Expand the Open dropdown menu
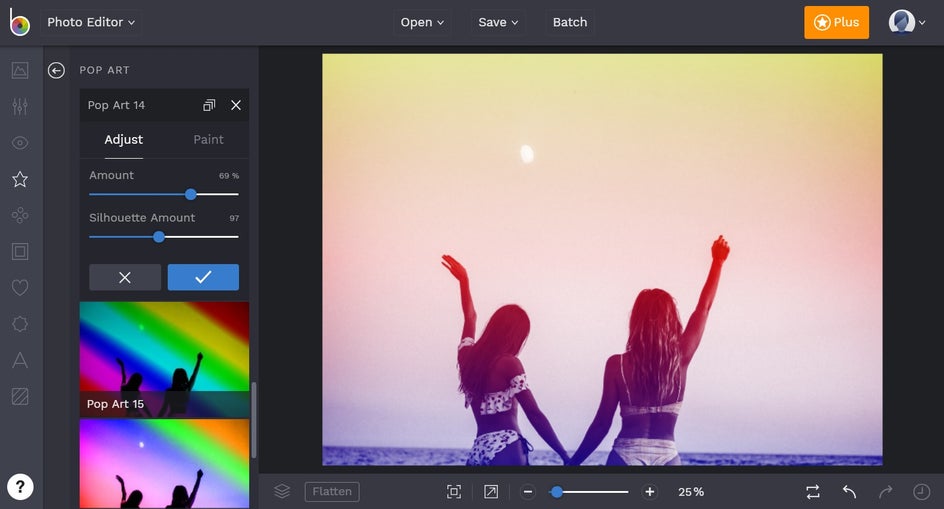Screen dimensions: 944x509 pyautogui.click(x=423, y=22)
